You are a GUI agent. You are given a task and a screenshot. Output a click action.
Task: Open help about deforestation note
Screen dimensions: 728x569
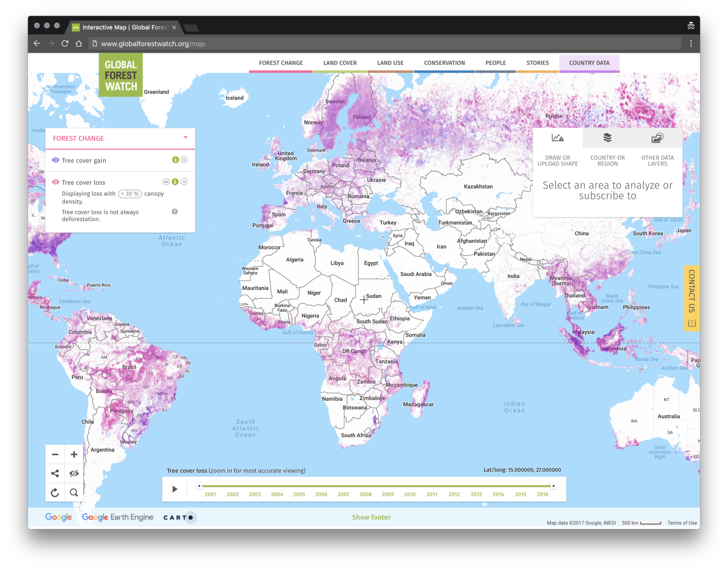[174, 212]
